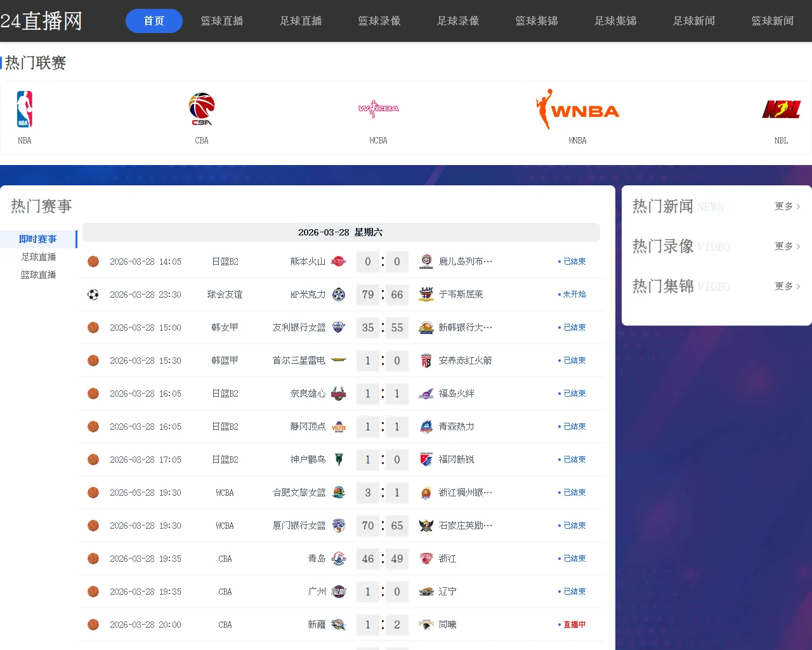Click the 辽宁 team logo

point(426,591)
